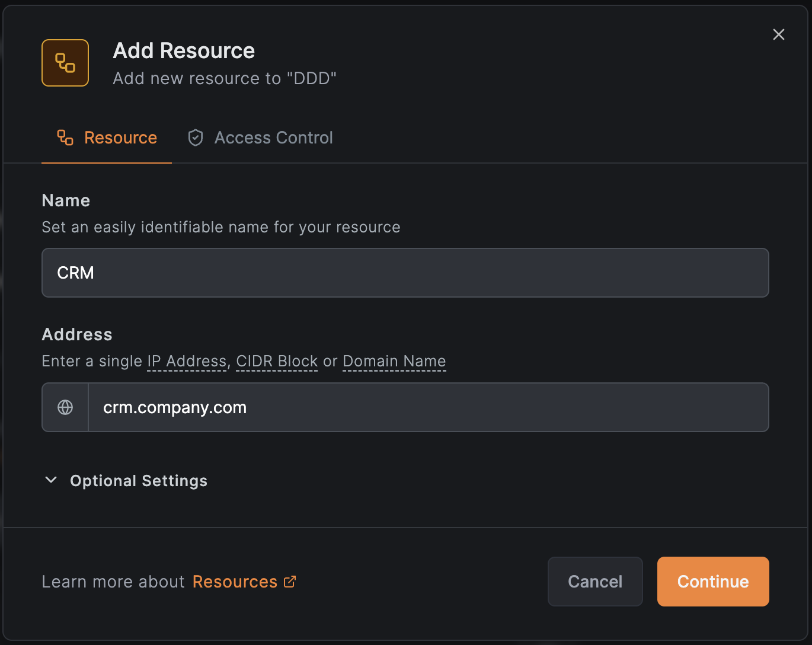Viewport: 812px width, 645px height.
Task: Click the Resource tab icon
Action: pos(65,138)
